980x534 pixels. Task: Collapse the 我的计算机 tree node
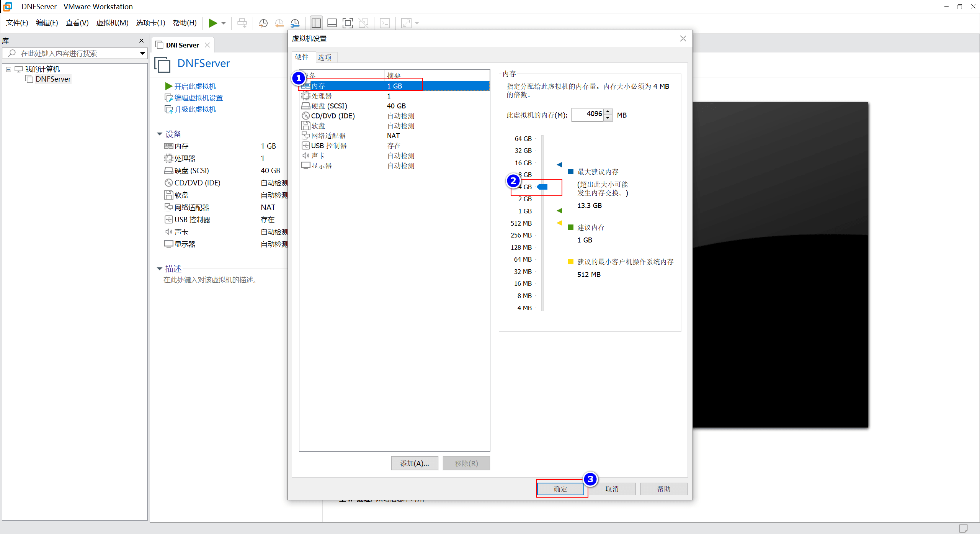(x=8, y=69)
